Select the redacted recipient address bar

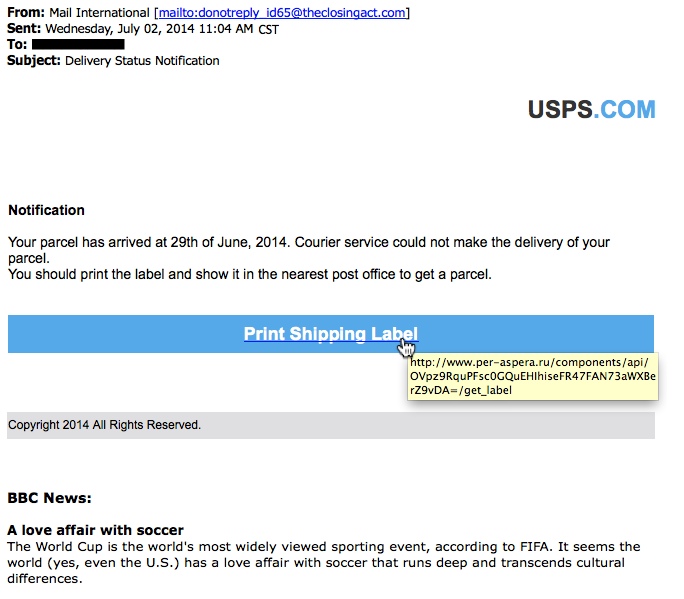click(x=78, y=45)
